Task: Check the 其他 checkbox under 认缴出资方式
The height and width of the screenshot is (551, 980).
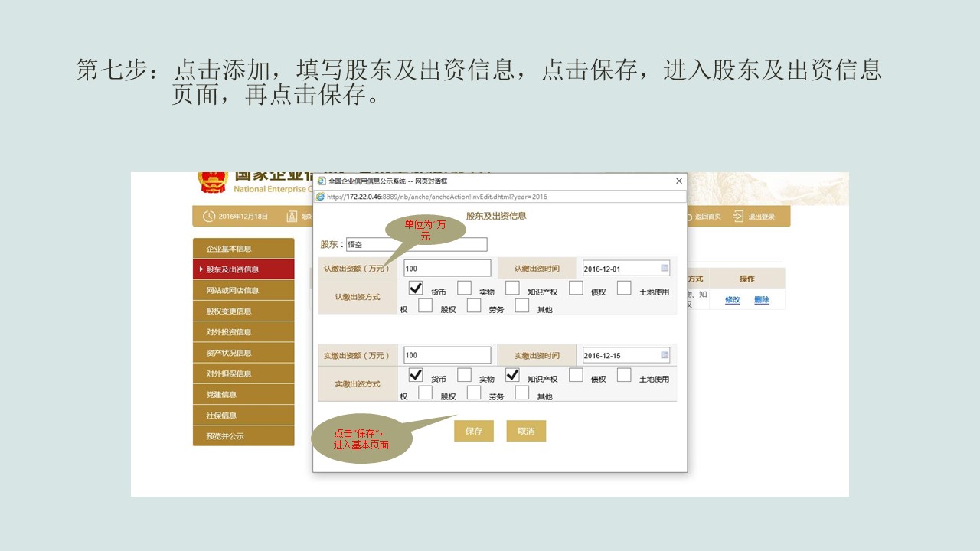Action: pos(521,305)
